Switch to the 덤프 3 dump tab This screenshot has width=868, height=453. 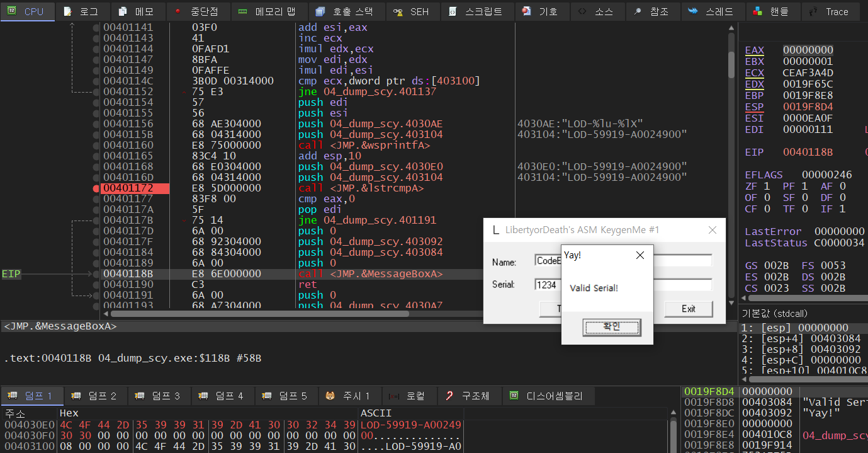(x=159, y=396)
